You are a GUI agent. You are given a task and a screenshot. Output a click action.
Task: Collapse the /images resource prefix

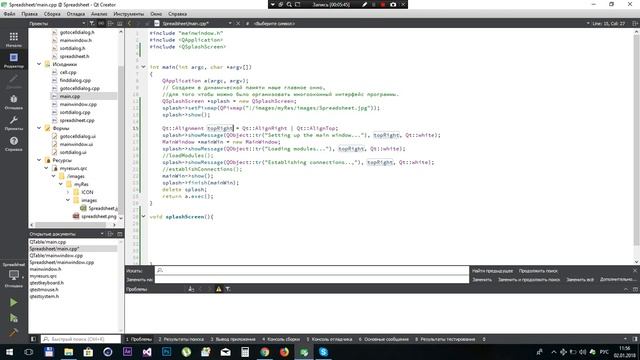click(54, 176)
